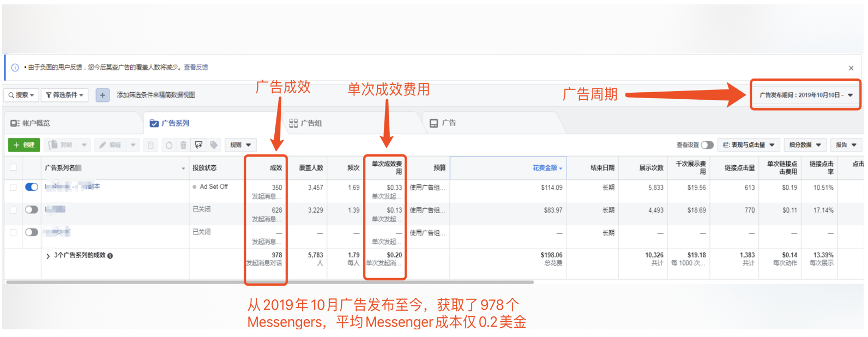The image size is (868, 337).
Task: Dismiss the feedback notice with X
Action: pos(851,68)
